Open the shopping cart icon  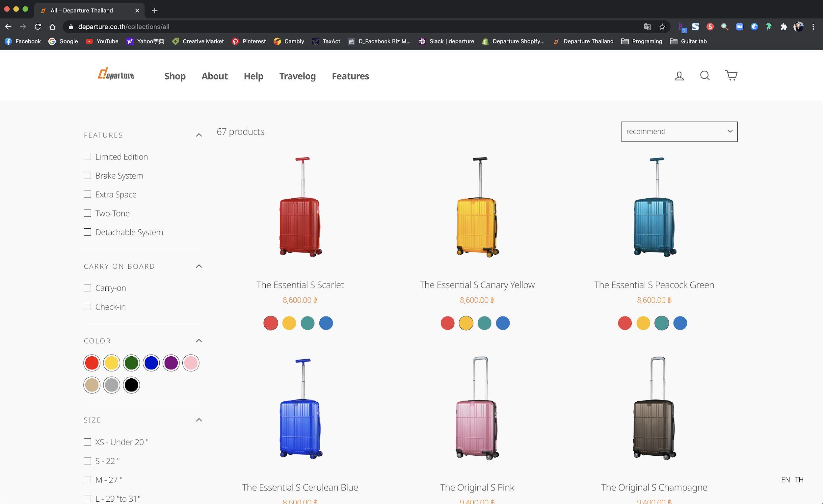(x=731, y=75)
